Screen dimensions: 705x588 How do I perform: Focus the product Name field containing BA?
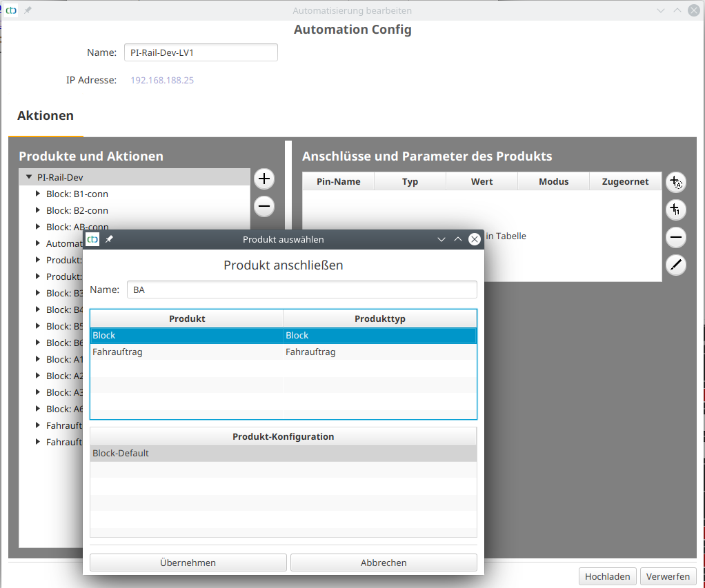click(301, 290)
